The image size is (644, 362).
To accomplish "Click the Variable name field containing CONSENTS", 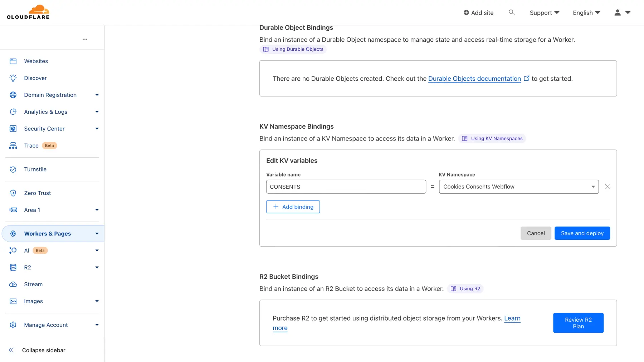I will [x=346, y=187].
